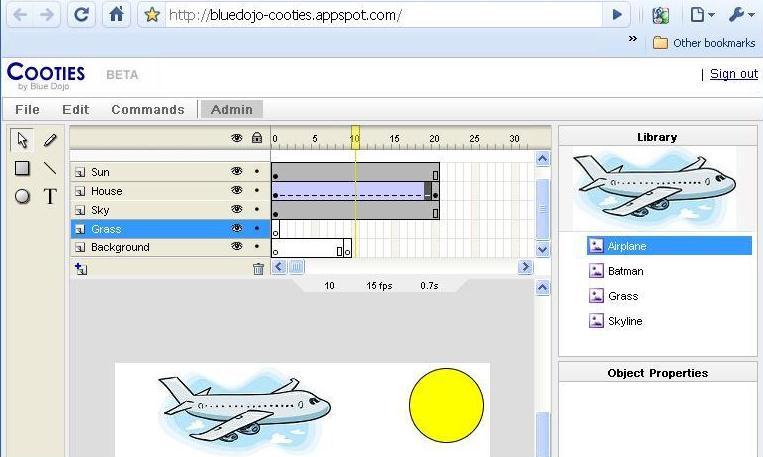Screen dimensions: 763x457
Task: Open the Admin menu
Action: pos(232,110)
